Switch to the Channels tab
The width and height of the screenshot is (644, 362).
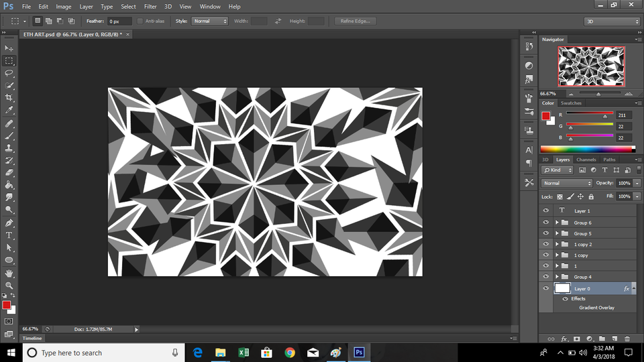[x=586, y=160]
